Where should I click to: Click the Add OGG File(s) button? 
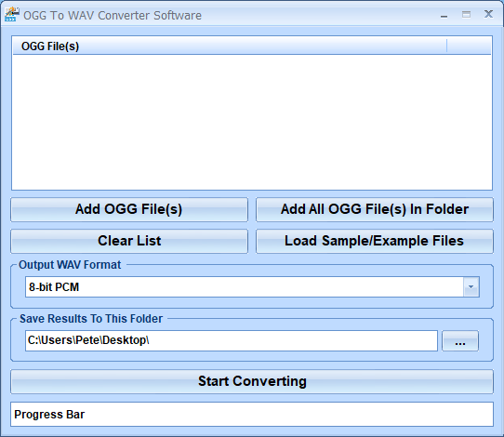click(x=129, y=209)
